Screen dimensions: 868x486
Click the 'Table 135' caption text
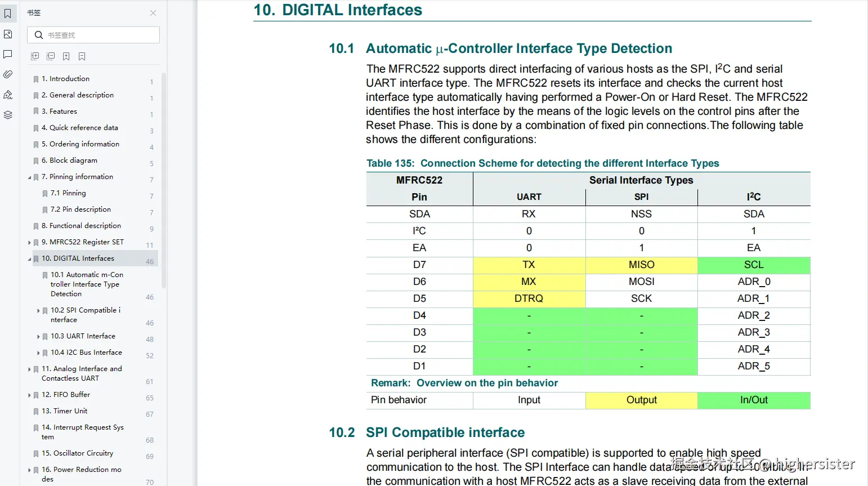coord(543,163)
